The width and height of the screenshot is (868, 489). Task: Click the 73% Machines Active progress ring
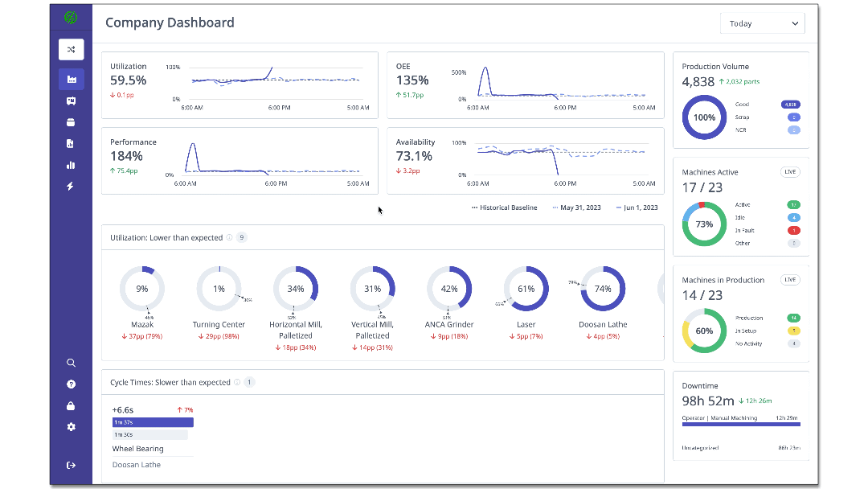[704, 224]
